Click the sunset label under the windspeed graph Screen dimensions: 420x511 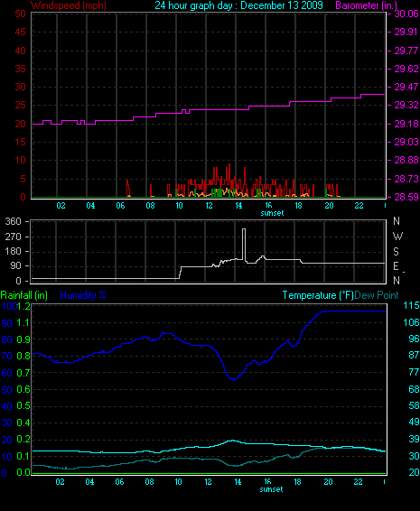[272, 213]
